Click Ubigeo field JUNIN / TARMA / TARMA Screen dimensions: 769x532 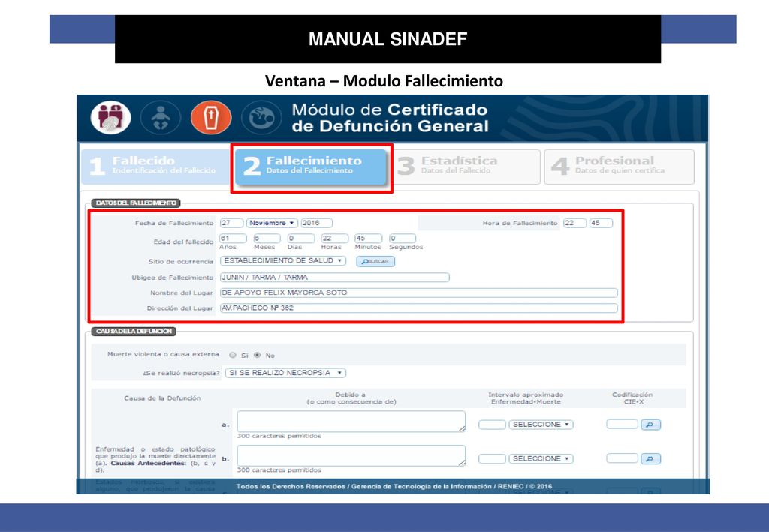click(334, 278)
